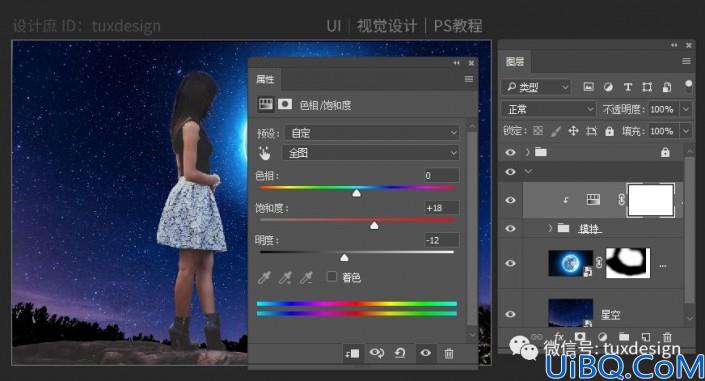
Task: Collapse Properties panel with double-arrow
Action: (x=457, y=63)
